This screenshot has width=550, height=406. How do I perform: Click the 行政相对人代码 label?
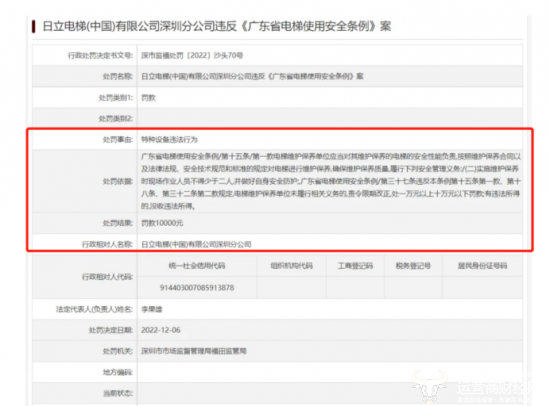(x=107, y=277)
